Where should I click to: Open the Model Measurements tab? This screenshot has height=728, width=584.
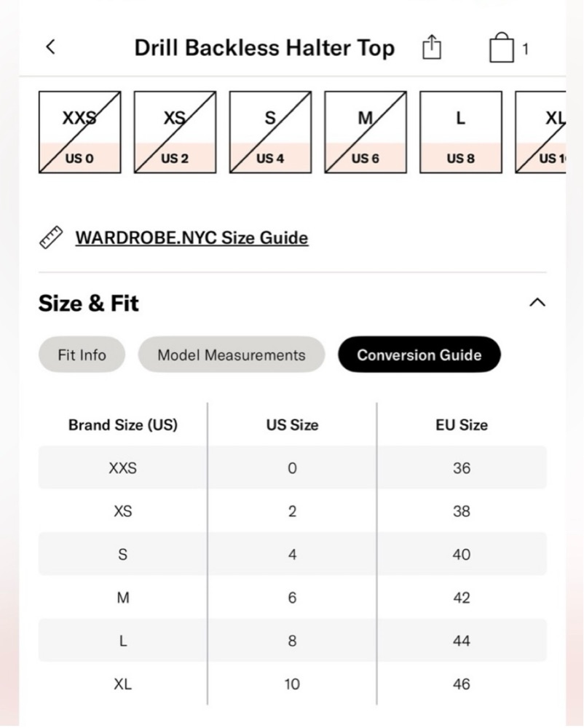pos(231,355)
